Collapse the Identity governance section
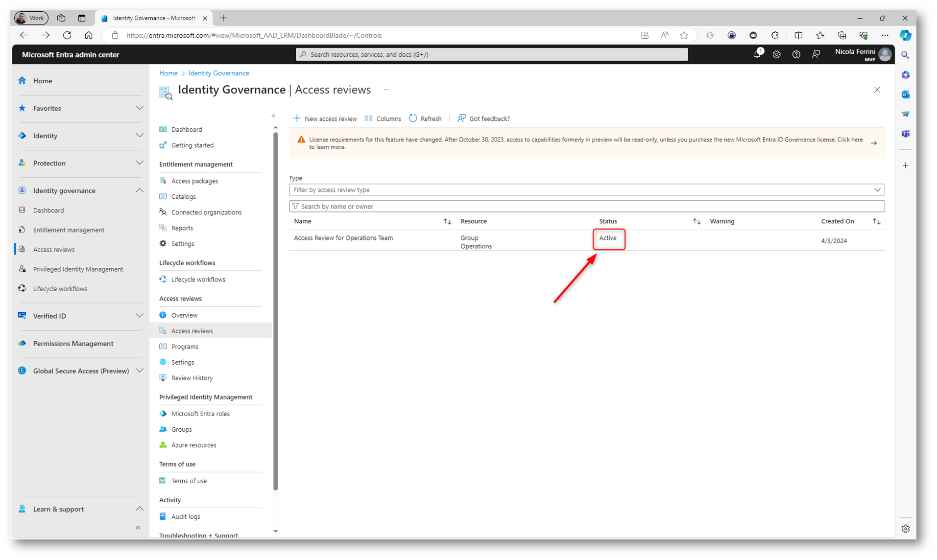 click(x=140, y=190)
